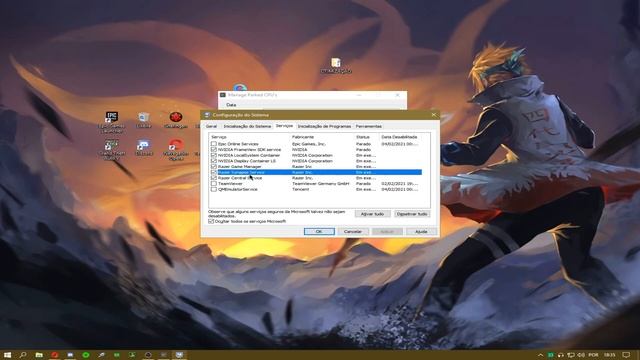Uncheck NVIDIA LocalSystem Container service

213,156
